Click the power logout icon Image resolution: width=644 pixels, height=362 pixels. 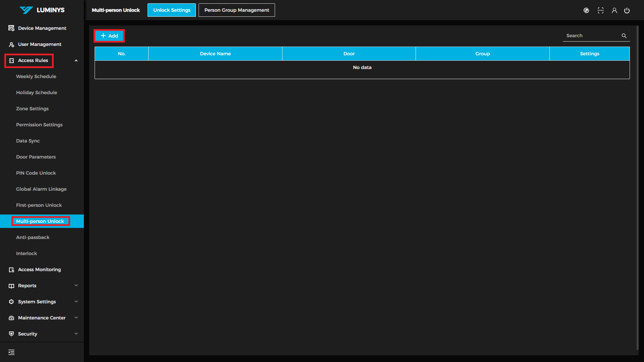click(x=627, y=10)
